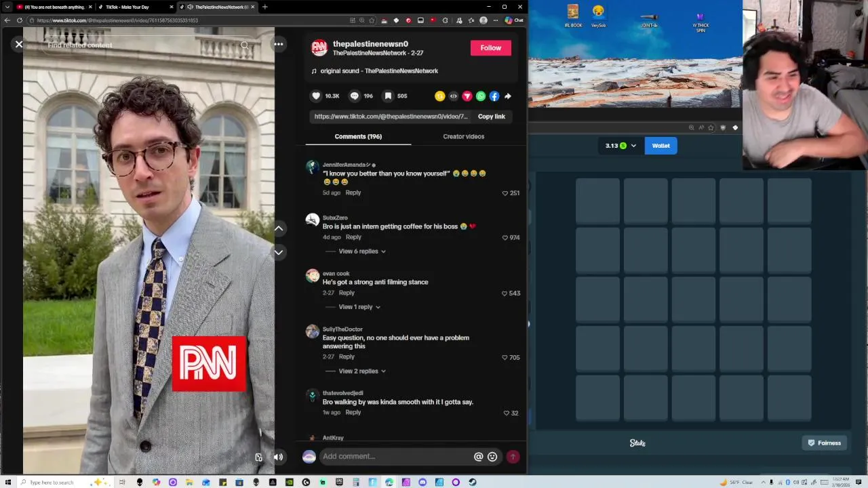Click the @ mention icon in comment box

click(x=479, y=457)
